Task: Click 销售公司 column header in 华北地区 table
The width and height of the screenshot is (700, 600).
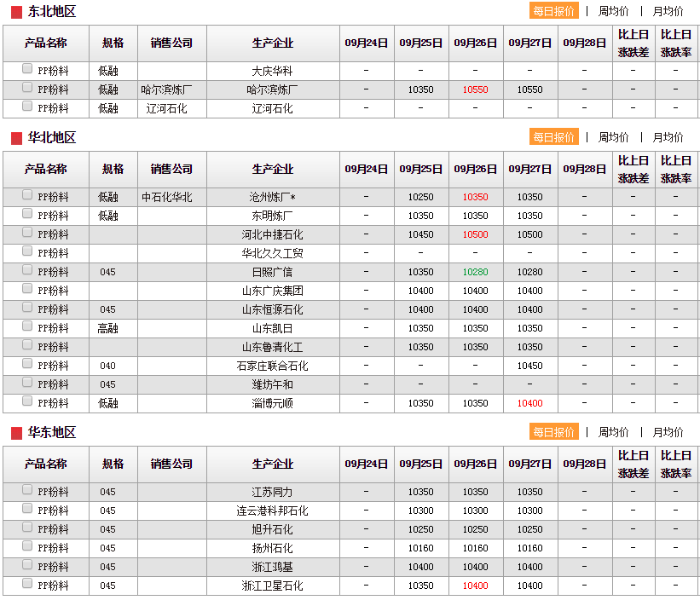Action: [172, 170]
